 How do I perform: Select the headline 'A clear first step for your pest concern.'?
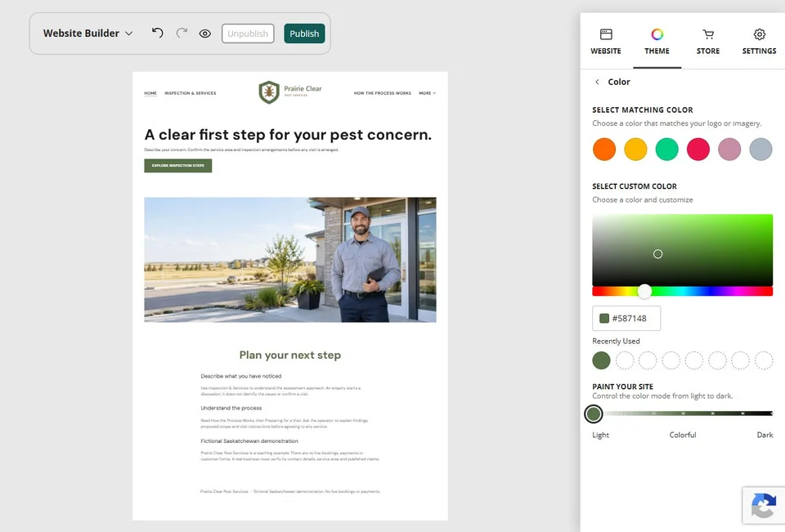pos(288,135)
